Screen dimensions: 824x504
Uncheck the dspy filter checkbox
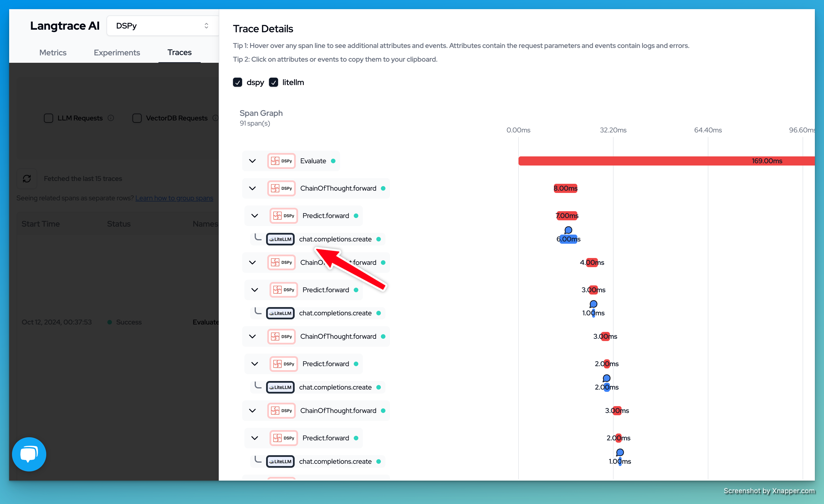pos(238,82)
